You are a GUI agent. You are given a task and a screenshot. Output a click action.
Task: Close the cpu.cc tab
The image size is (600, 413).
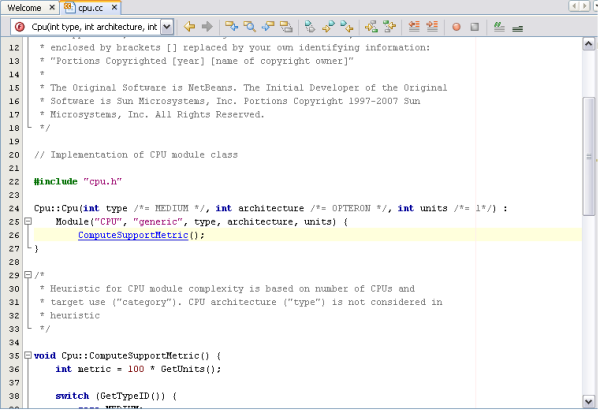point(114,7)
